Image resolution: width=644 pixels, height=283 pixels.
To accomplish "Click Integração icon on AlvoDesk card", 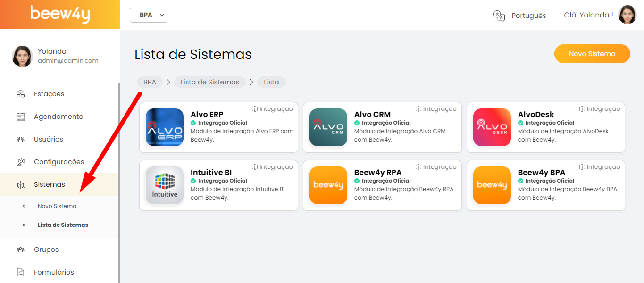I will pyautogui.click(x=582, y=109).
